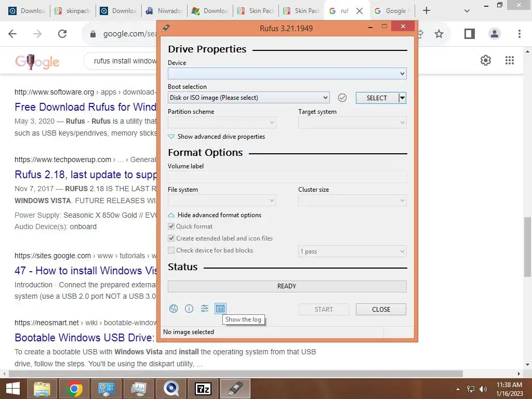Open Bootable Windows USB Drive result
This screenshot has height=399, width=532.
tap(85, 338)
